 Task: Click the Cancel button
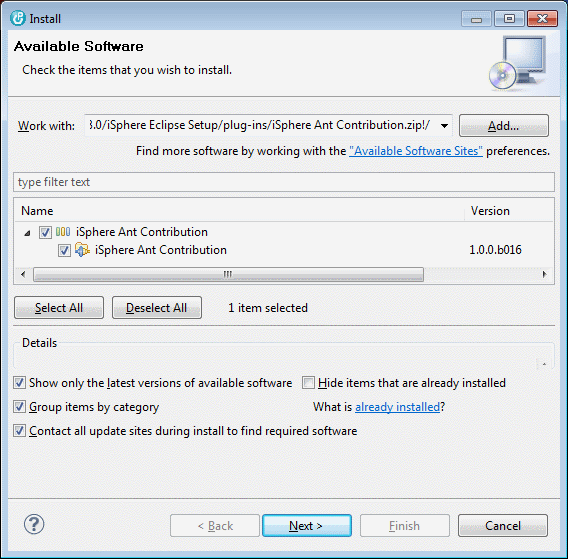pyautogui.click(x=503, y=526)
